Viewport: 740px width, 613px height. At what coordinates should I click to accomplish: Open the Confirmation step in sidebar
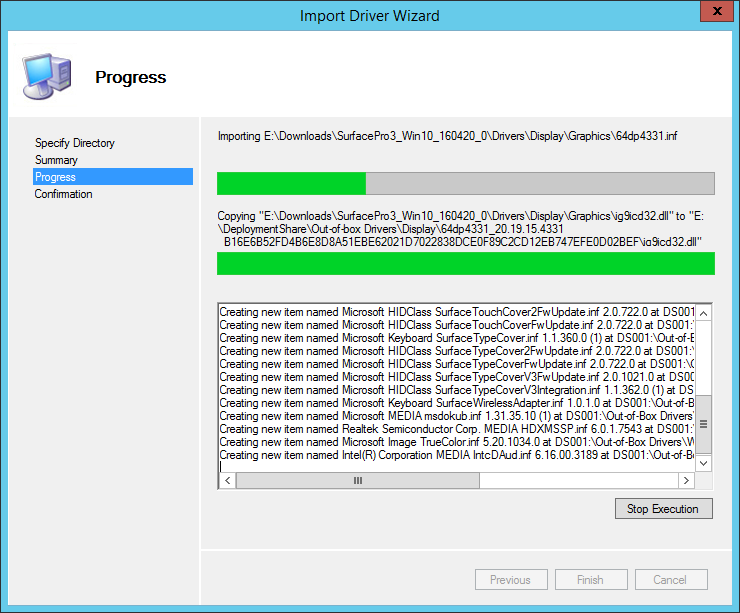(x=64, y=194)
